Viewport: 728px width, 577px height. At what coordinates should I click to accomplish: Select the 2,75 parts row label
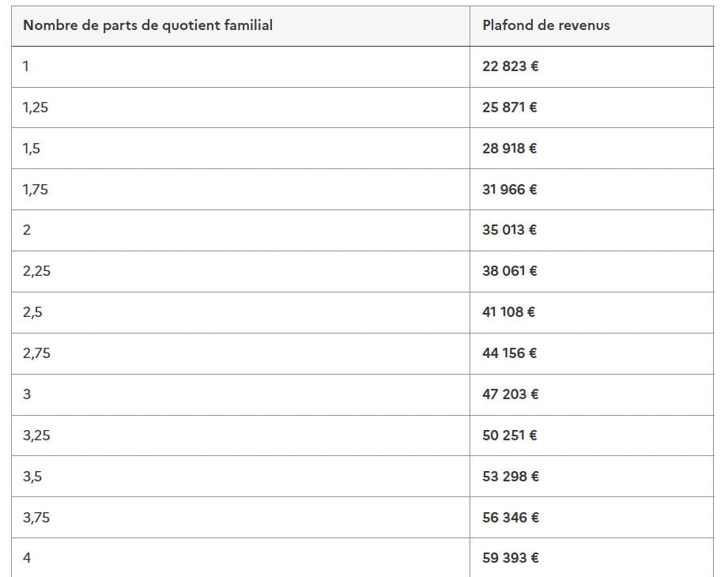(x=36, y=353)
